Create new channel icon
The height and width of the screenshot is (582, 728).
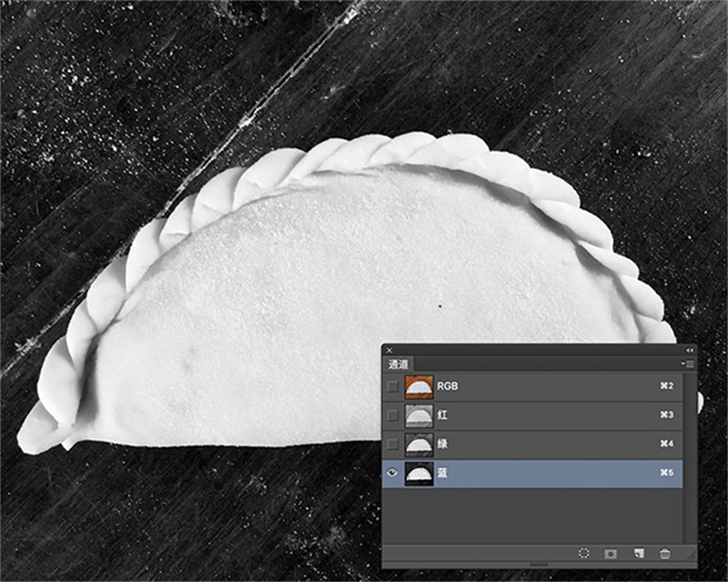[x=639, y=553]
